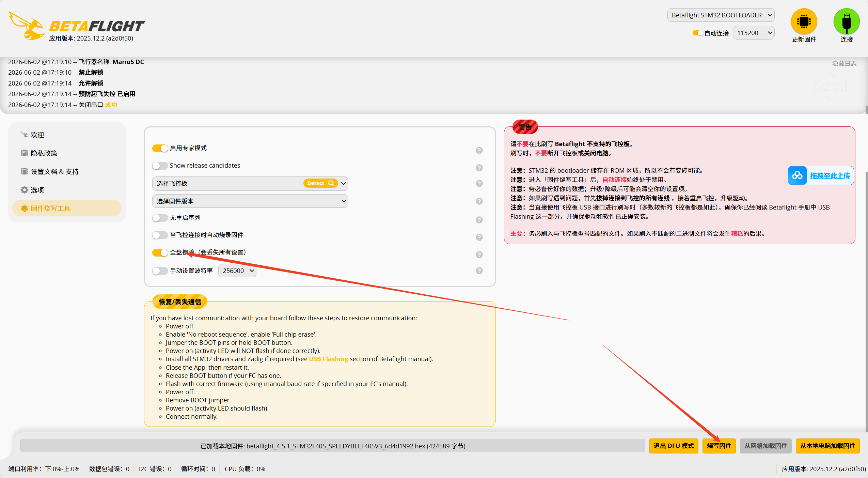The image size is (868, 478).
Task: Click the gear icon beside 选项
Action: pyautogui.click(x=24, y=190)
